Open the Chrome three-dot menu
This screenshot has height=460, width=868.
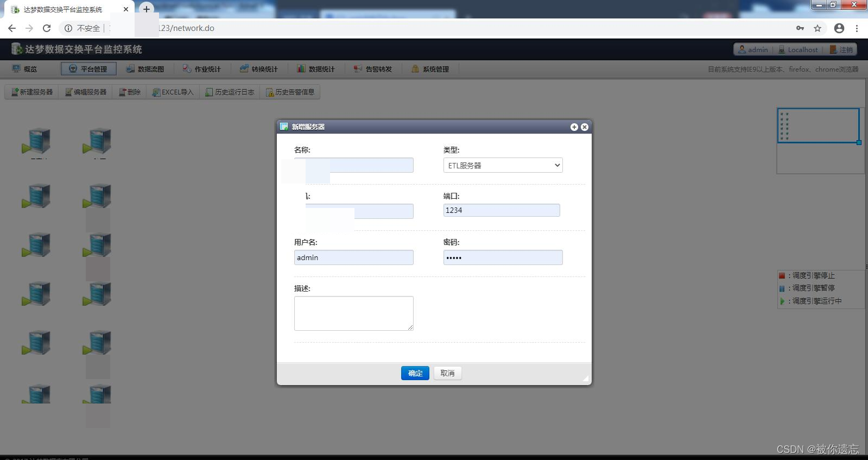857,28
